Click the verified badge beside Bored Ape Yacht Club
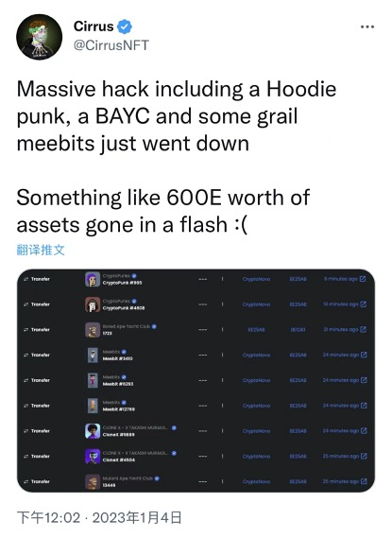This screenshot has height=538, width=392. pyautogui.click(x=154, y=326)
